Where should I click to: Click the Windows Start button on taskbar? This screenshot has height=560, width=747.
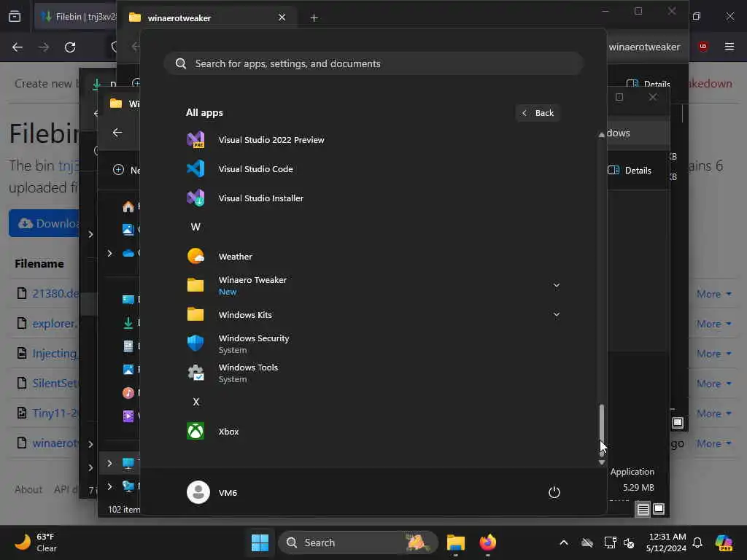click(x=260, y=542)
